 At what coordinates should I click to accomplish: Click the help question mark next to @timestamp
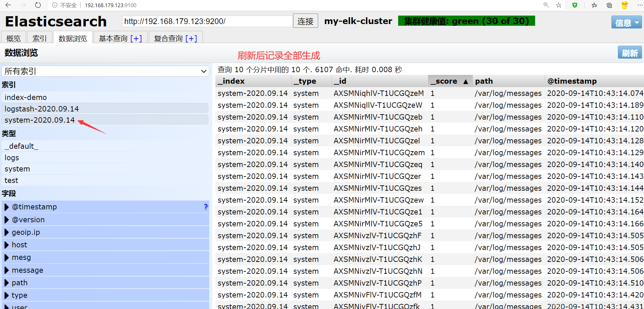[206, 207]
